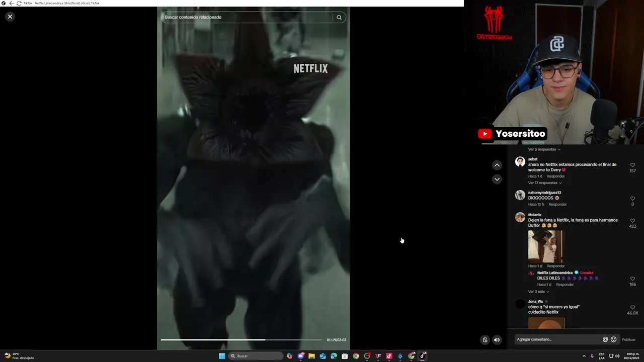Expand 'Ver 17 respuestas' replies
Viewport: 644px width, 362px height.
coord(545,183)
